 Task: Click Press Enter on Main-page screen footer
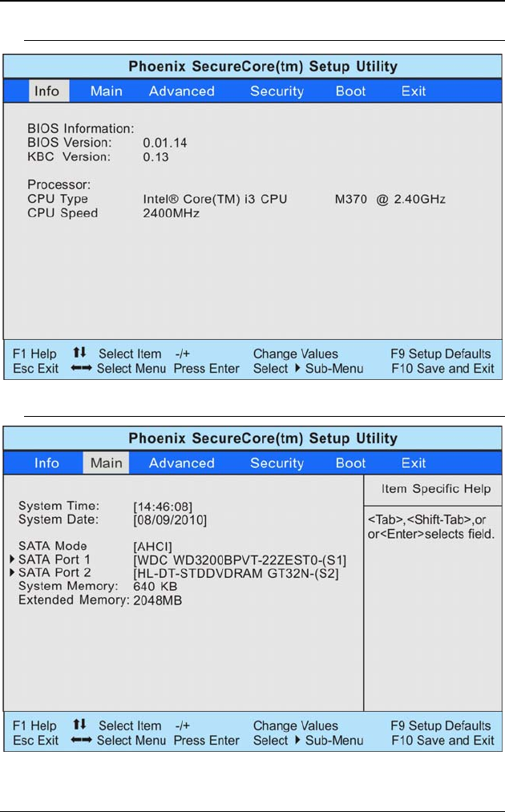[207, 741]
